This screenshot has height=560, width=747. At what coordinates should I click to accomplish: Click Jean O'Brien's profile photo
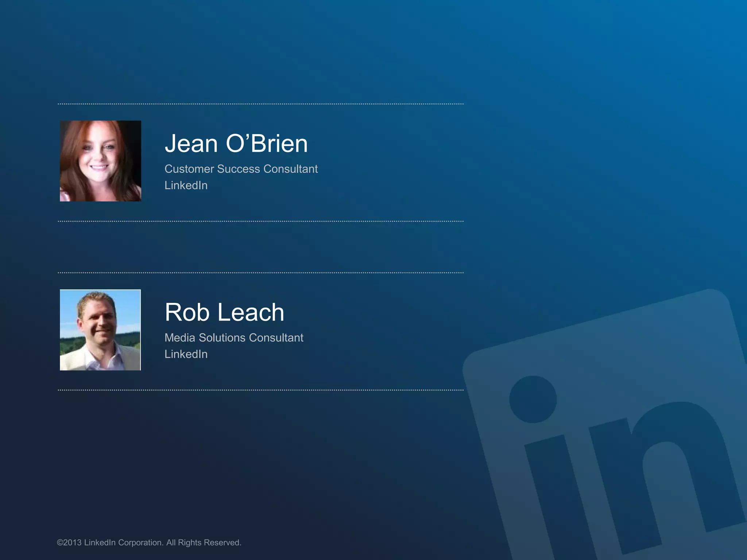point(100,161)
